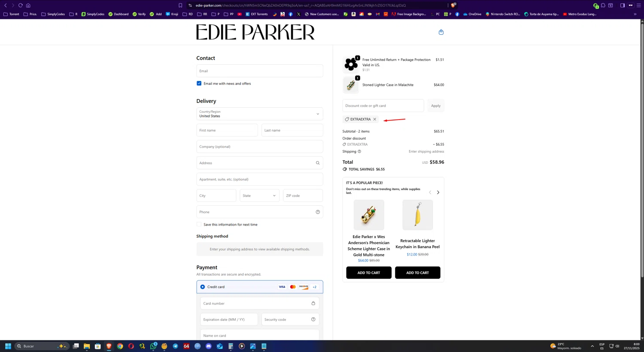Click the previous carousel arrow
The height and width of the screenshot is (352, 644).
430,193
